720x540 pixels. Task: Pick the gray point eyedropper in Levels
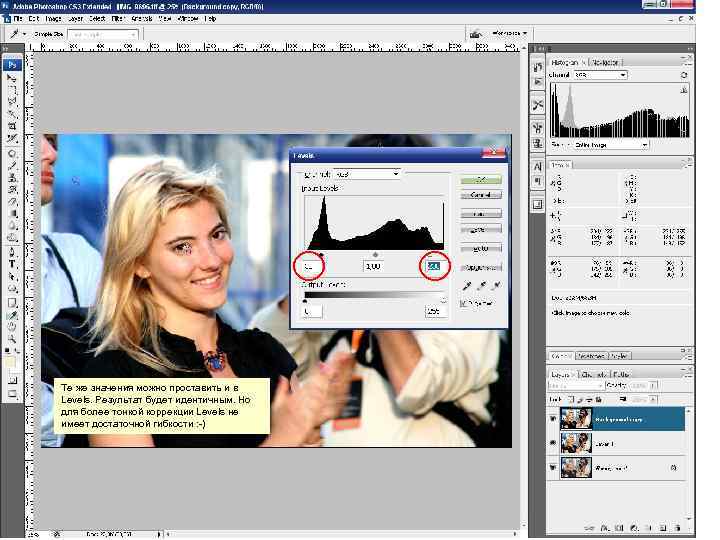coord(481,286)
